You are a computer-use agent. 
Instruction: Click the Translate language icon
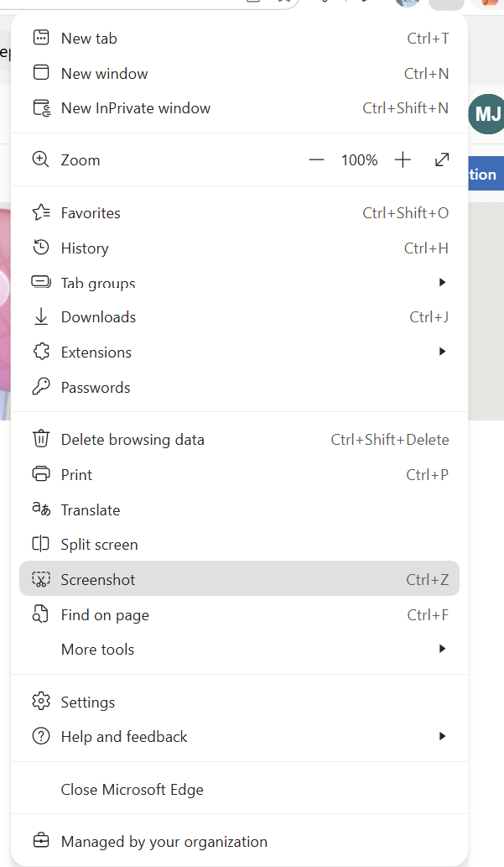(x=41, y=509)
